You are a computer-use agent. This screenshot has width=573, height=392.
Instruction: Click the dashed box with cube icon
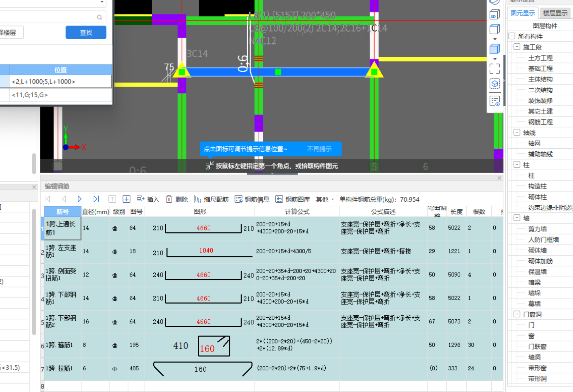pyautogui.click(x=495, y=84)
